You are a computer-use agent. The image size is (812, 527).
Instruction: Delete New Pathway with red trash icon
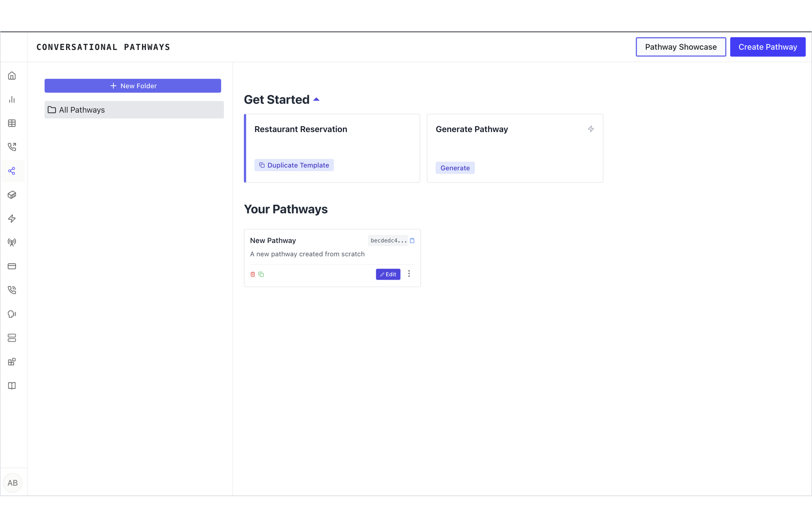coord(253,275)
